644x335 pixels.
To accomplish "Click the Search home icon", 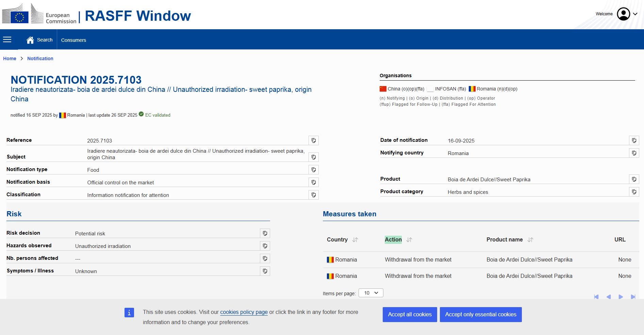I will tap(30, 40).
